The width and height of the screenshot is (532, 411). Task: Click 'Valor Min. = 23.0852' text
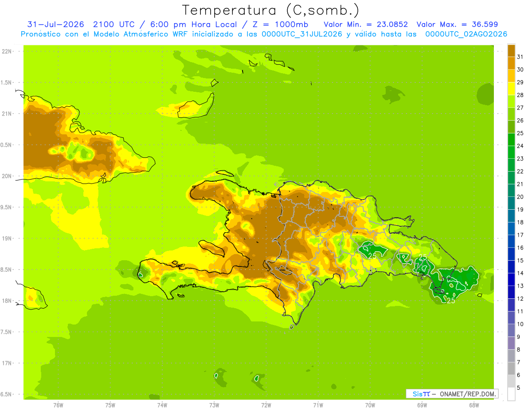366,24
